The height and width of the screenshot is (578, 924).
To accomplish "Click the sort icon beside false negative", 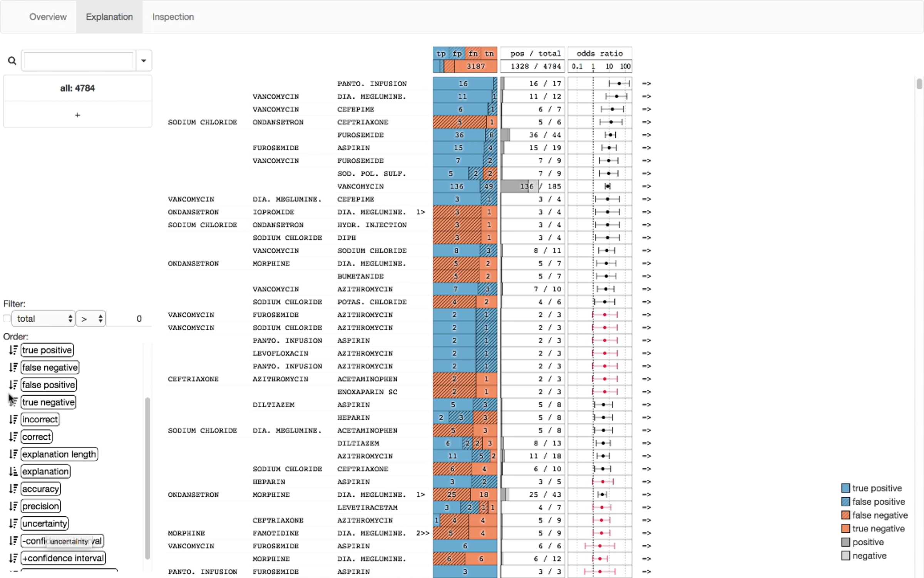I will pos(13,367).
